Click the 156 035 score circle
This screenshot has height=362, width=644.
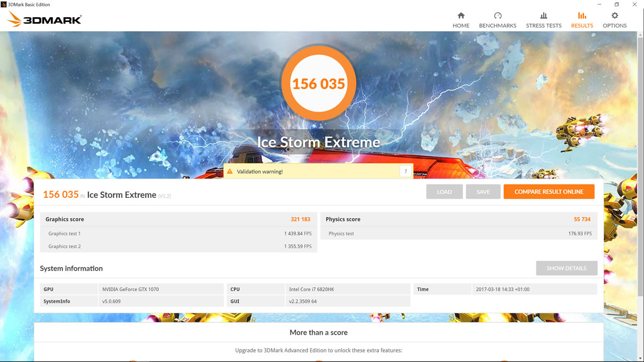click(x=319, y=84)
